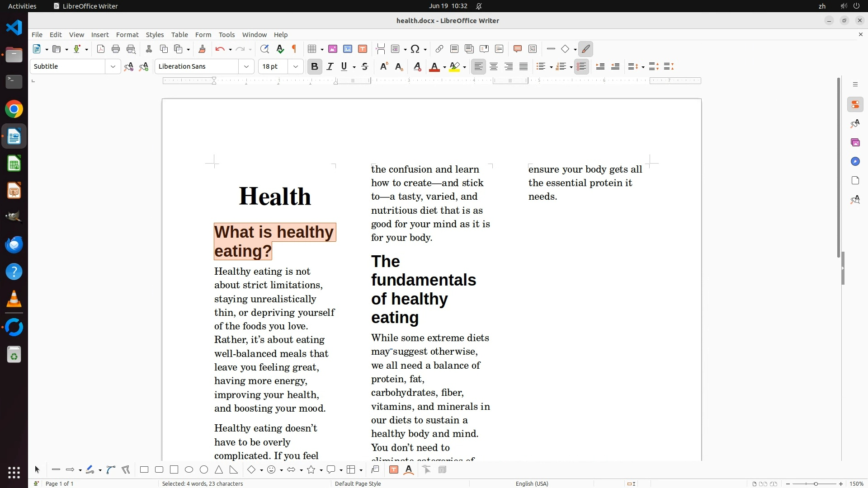This screenshot has height=488, width=868.
Task: Click the Insert Hyperlink icon
Action: pyautogui.click(x=439, y=49)
